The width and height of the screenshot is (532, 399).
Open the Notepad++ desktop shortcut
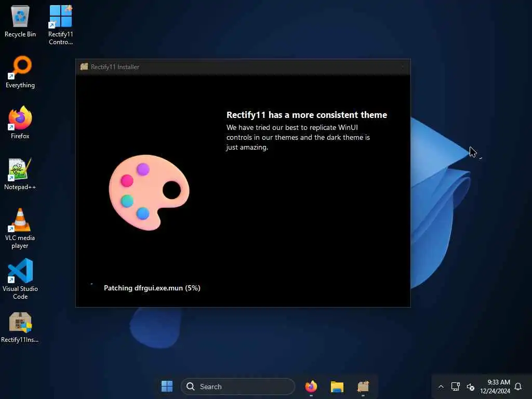pyautogui.click(x=20, y=174)
